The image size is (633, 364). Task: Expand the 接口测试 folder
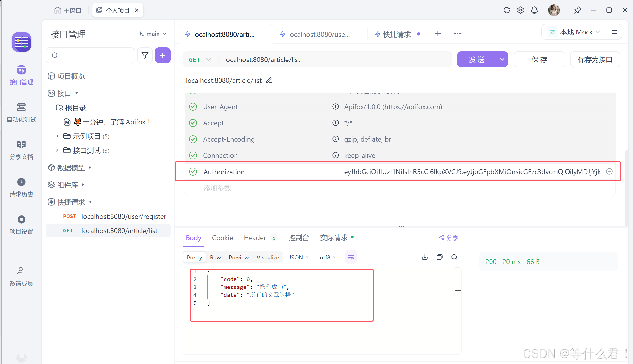pyautogui.click(x=57, y=150)
